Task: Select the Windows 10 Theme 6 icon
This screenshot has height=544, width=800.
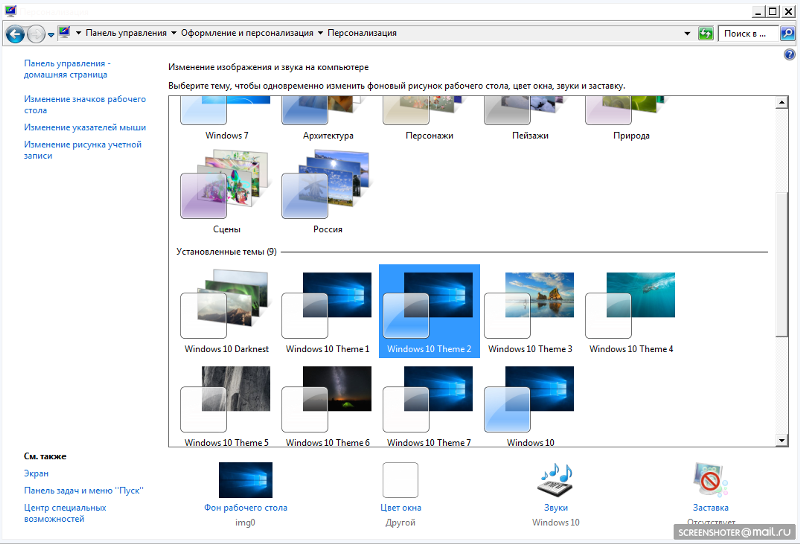Action: (x=328, y=405)
